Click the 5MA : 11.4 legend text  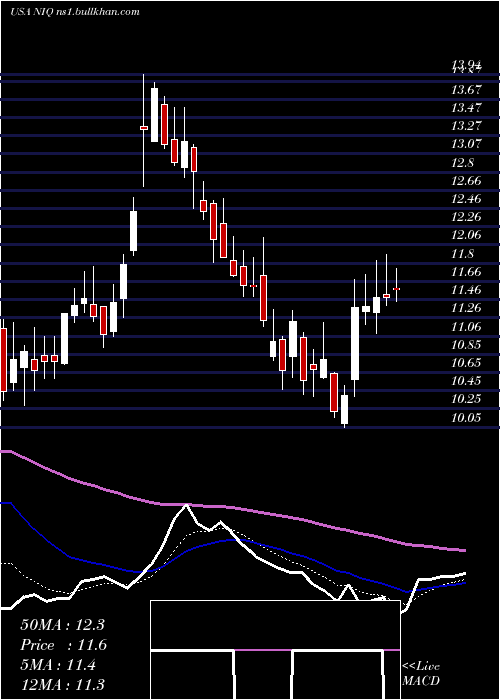pos(58,665)
